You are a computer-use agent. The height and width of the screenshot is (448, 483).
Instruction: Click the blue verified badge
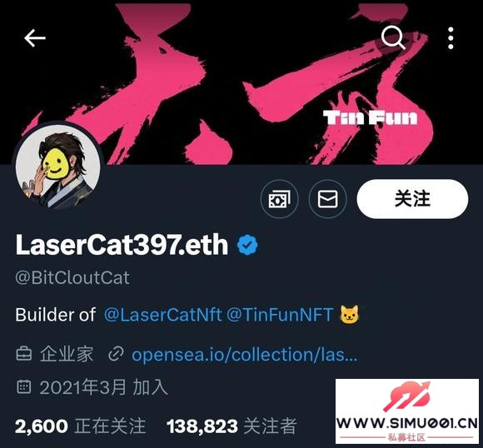pos(247,245)
